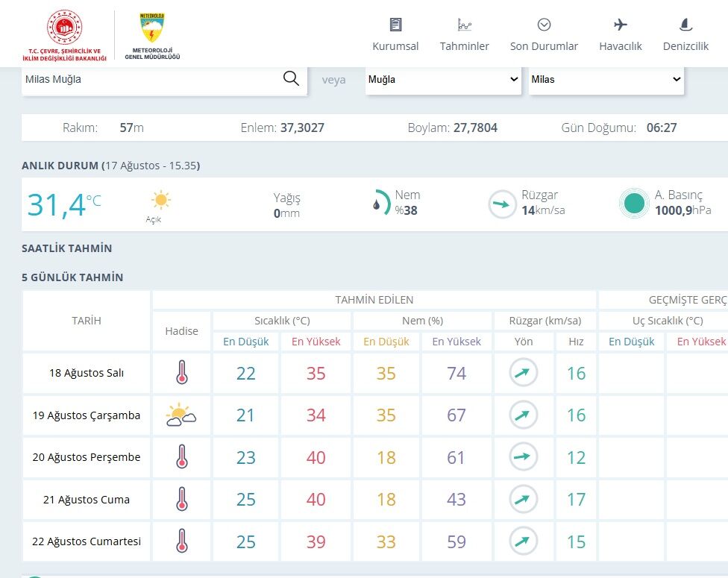Image resolution: width=728 pixels, height=578 pixels.
Task: Click the 31,4 °C current temperature
Action: pyautogui.click(x=64, y=205)
